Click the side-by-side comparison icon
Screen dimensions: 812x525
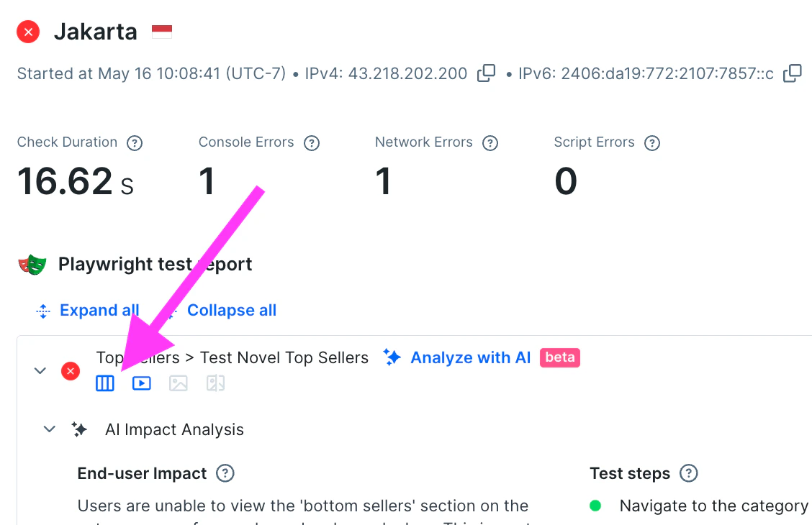tap(215, 383)
